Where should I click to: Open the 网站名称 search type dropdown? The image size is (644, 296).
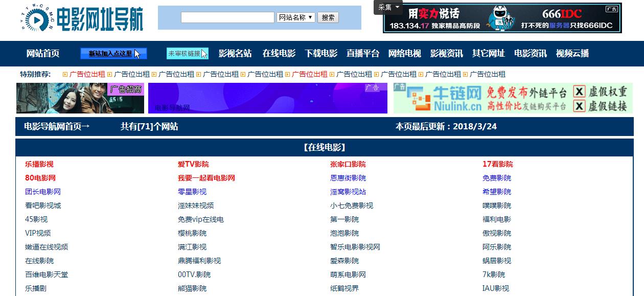[296, 17]
